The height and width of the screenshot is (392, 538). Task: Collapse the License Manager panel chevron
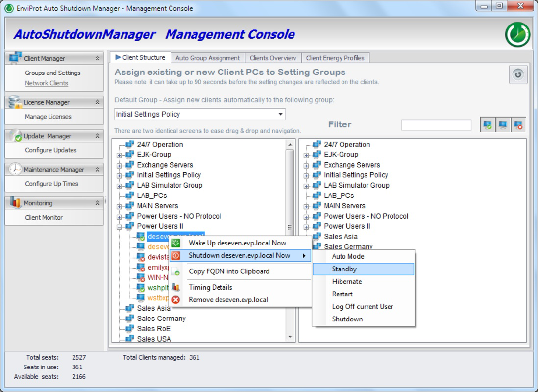tap(98, 102)
